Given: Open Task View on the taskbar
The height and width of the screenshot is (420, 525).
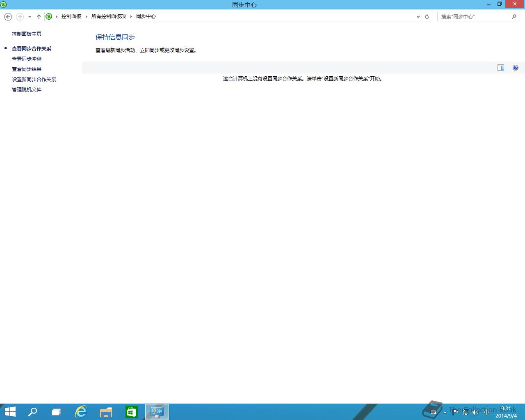Looking at the screenshot, I should point(56,412).
